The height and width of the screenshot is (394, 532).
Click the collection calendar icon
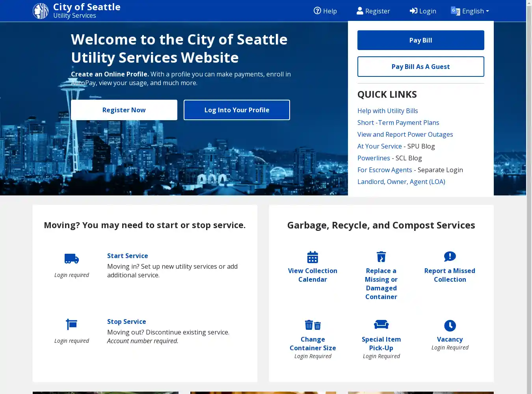tap(313, 257)
